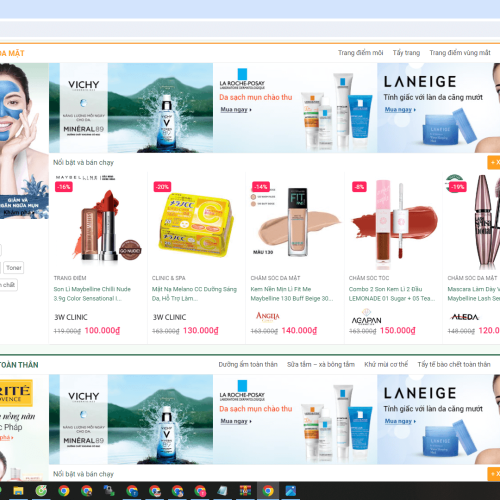Open Combo 2 Son Kem Lì title
Image resolution: width=500 pixels, height=500 pixels.
pos(392,294)
